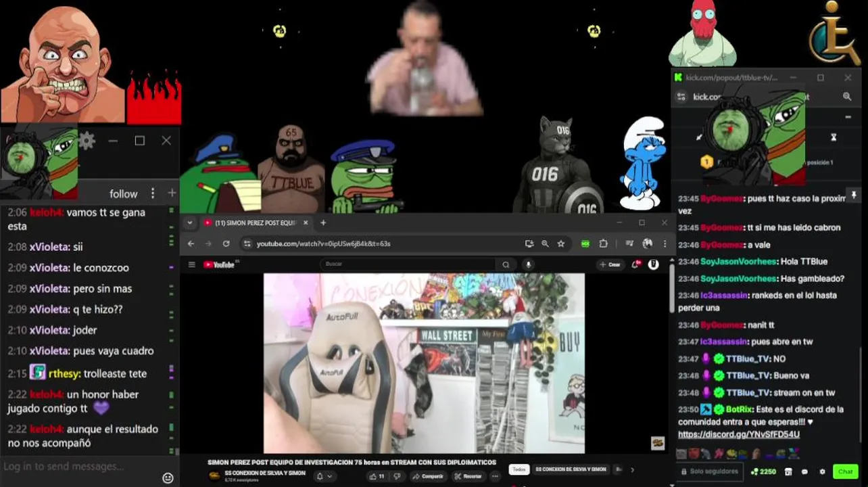868x487 pixels.
Task: Go to YouTube home via logo
Action: [220, 264]
